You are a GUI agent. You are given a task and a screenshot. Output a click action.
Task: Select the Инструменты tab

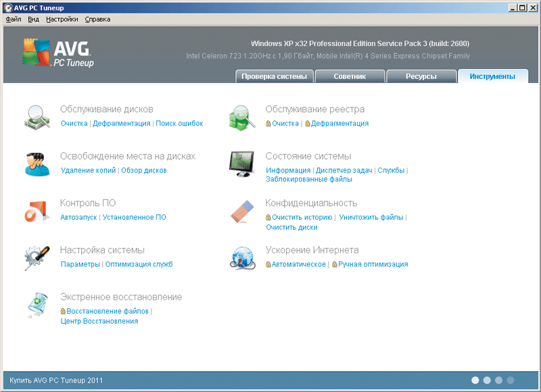tap(493, 76)
